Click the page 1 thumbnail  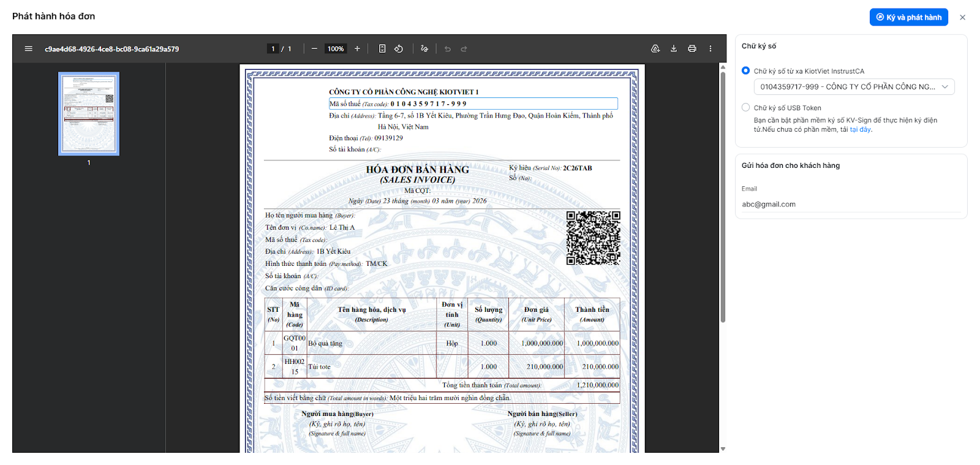pyautogui.click(x=89, y=113)
